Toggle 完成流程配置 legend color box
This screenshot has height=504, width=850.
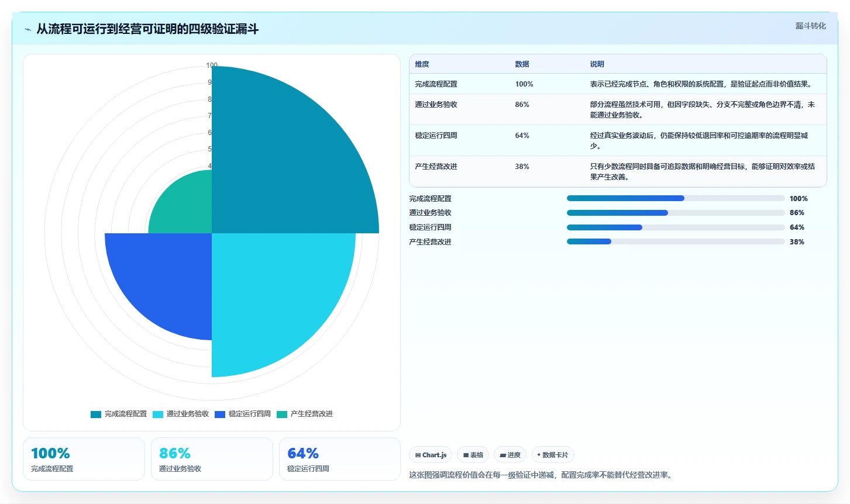click(x=96, y=415)
